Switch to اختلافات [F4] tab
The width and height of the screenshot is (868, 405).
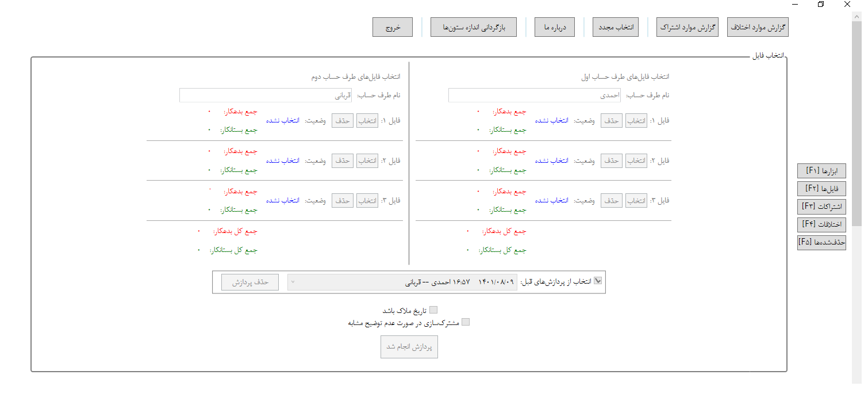click(x=821, y=224)
